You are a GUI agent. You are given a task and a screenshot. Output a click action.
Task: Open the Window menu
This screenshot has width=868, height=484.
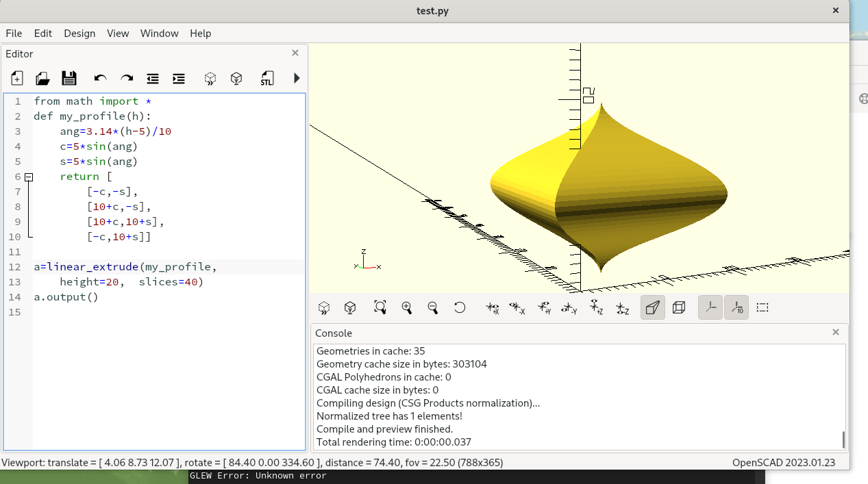coord(159,33)
